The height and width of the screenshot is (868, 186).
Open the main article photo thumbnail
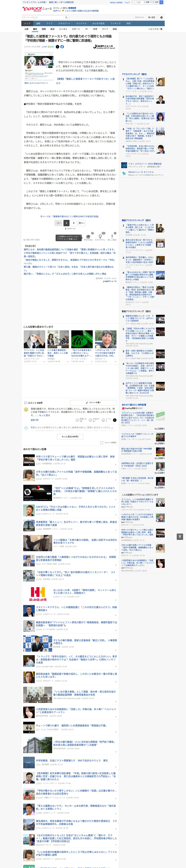(x=39, y=67)
